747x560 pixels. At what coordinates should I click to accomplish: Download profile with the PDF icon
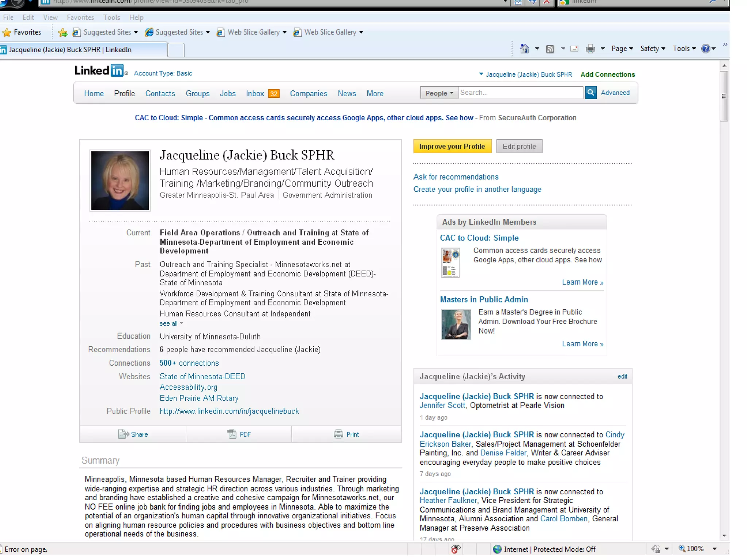pos(232,434)
